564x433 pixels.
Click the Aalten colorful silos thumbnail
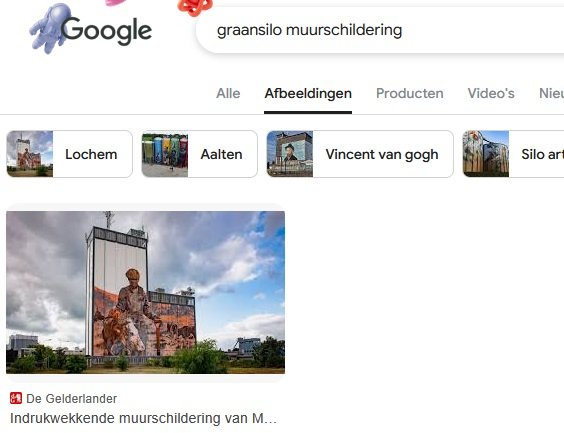(x=165, y=154)
